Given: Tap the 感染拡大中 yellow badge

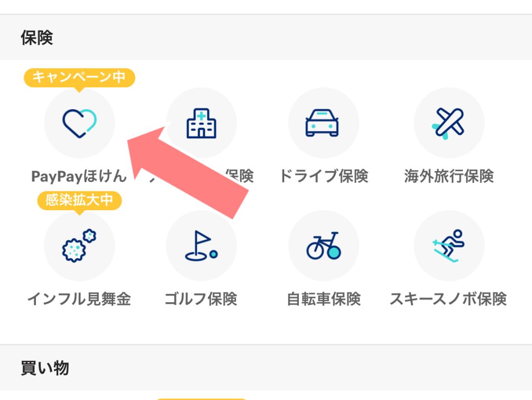Looking at the screenshot, I should (79, 200).
